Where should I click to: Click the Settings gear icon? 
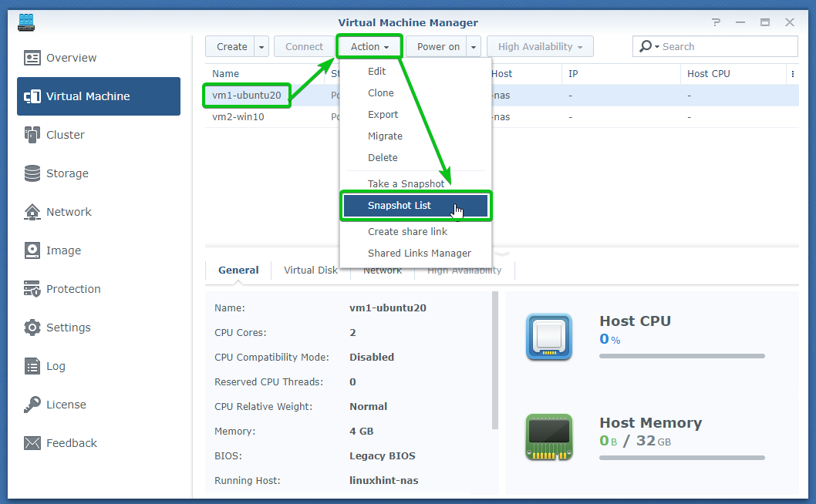[x=32, y=328]
